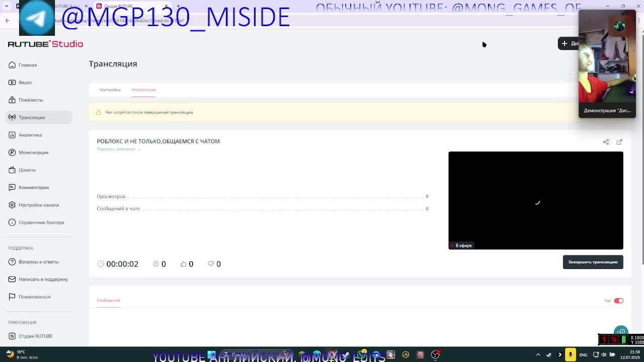Click the Монетизация icon
Viewport: 644px width, 362px height.
tap(12, 152)
